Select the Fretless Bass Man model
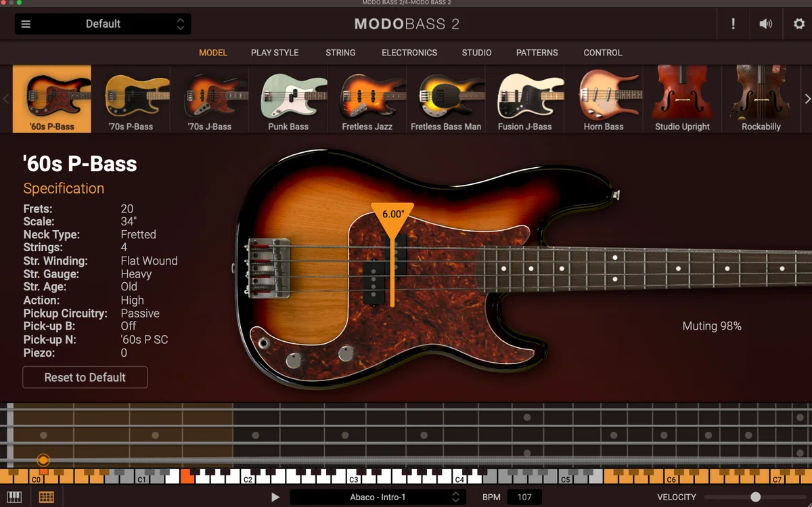Viewport: 812px width, 507px height. click(446, 99)
